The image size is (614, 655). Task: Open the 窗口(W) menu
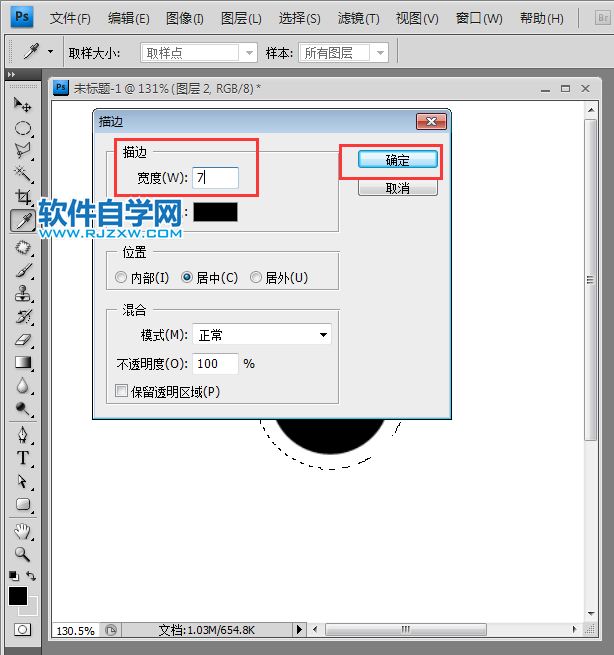tap(479, 18)
